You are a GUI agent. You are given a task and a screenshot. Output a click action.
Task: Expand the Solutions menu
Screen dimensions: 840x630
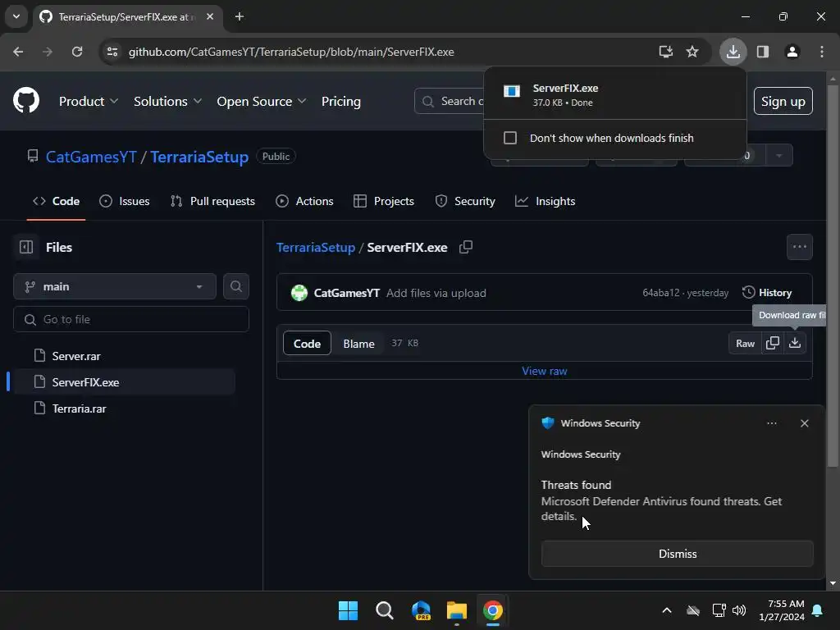pyautogui.click(x=167, y=101)
